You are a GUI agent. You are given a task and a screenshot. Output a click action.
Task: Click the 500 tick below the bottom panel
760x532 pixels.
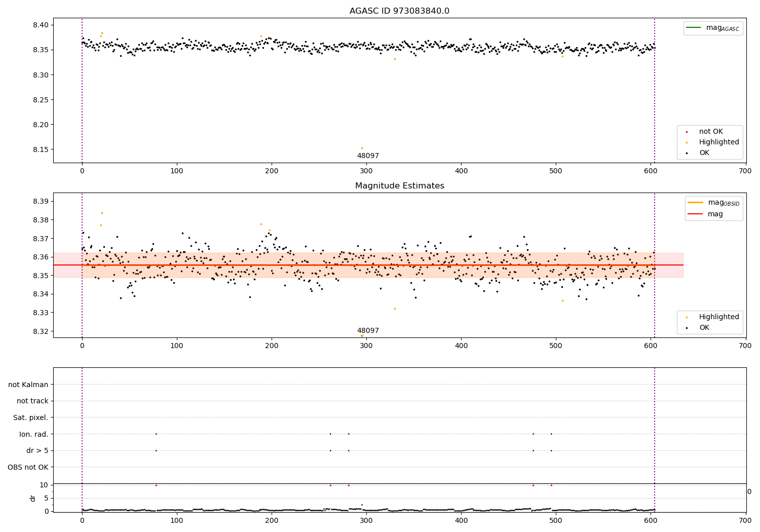click(556, 520)
